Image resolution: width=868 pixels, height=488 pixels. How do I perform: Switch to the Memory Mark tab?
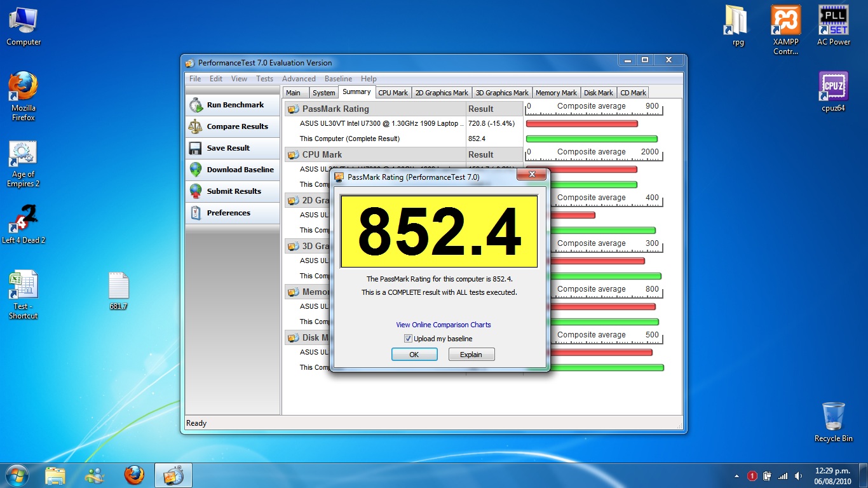pyautogui.click(x=556, y=93)
